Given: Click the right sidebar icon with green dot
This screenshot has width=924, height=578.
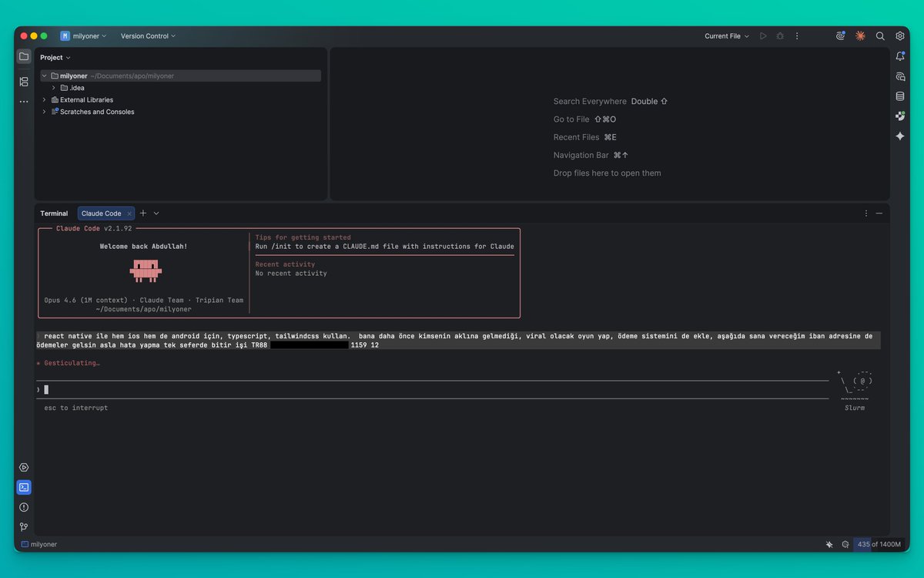Looking at the screenshot, I should pos(900,116).
